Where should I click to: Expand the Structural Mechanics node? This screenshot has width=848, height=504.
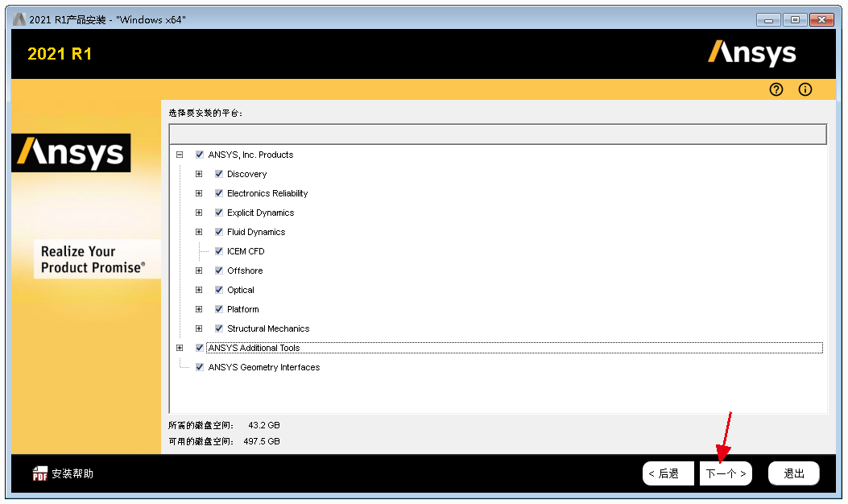199,328
